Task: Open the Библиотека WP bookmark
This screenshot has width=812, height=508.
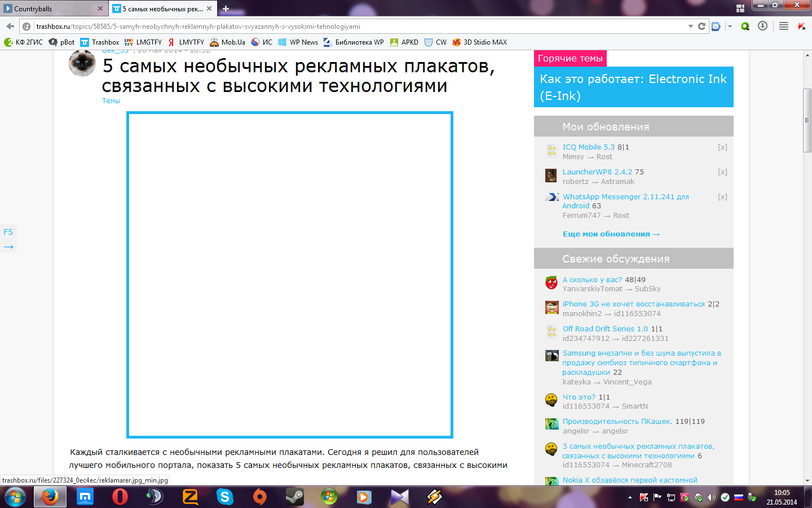Action: click(x=354, y=42)
